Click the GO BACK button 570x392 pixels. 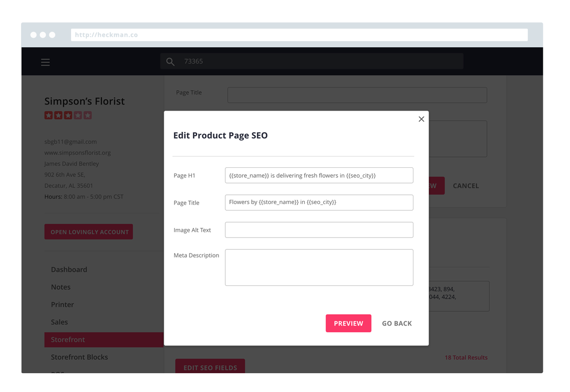pos(397,323)
